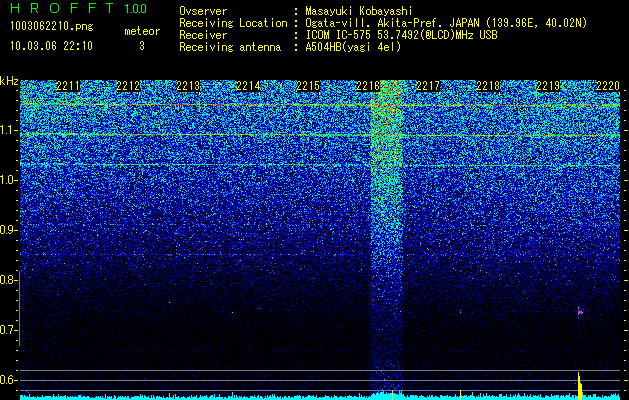The height and width of the screenshot is (400, 629).
Task: Click the 1.1 kHz axis tick label
Action: (8, 130)
